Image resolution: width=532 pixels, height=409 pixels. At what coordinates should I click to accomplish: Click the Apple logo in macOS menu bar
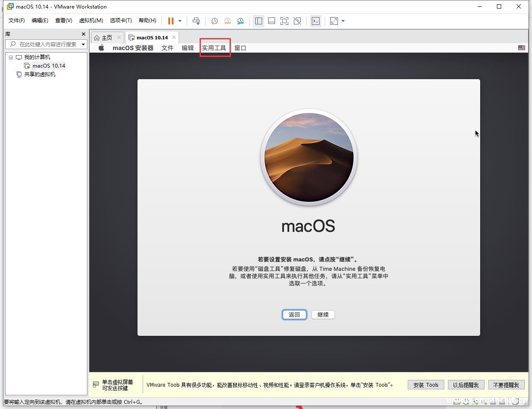[102, 48]
